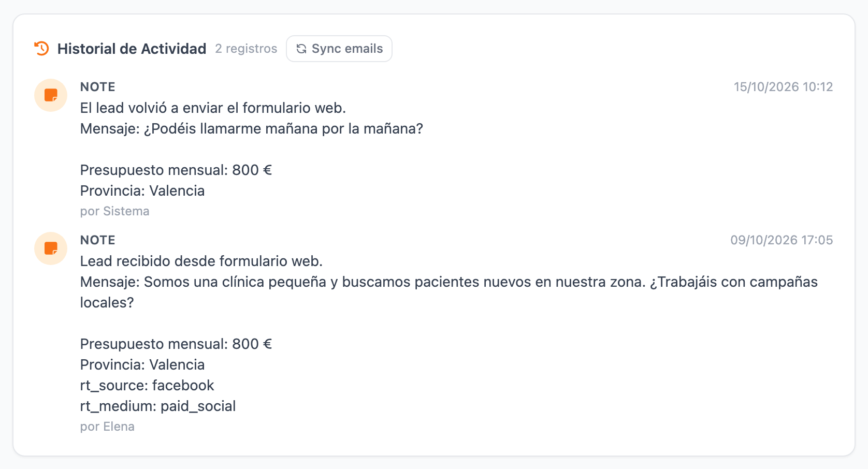868x469 pixels.
Task: Click the refresh icon inside Sync emails
Action: (301, 49)
